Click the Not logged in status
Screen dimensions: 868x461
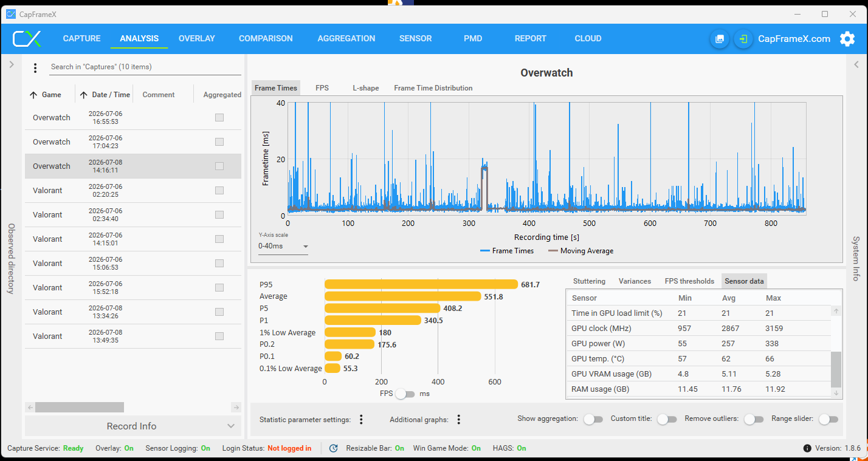[289, 448]
